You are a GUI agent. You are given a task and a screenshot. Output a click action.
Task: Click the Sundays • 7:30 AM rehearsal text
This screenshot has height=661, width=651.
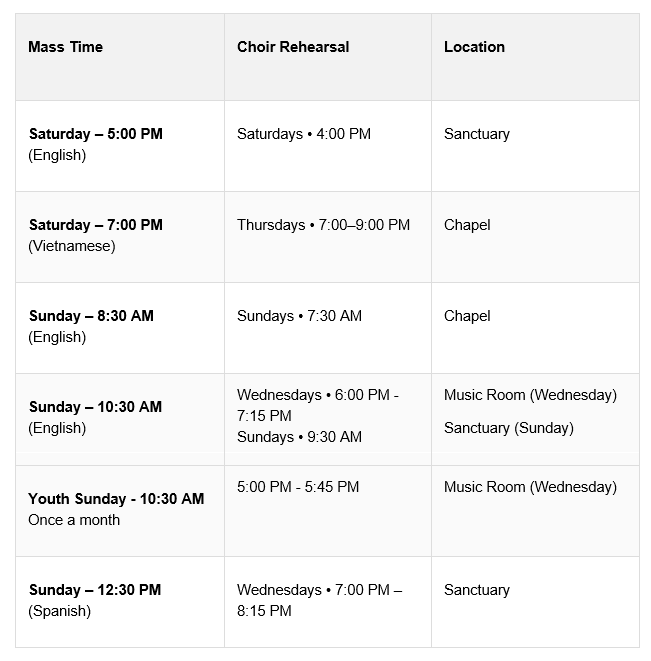[x=299, y=316]
